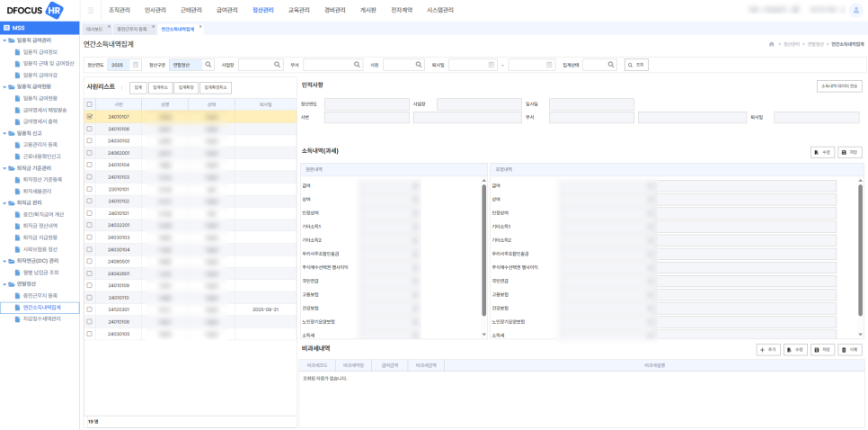Collapse the 퇴직금 관리 tree folder arrow
868x430 pixels.
point(4,202)
